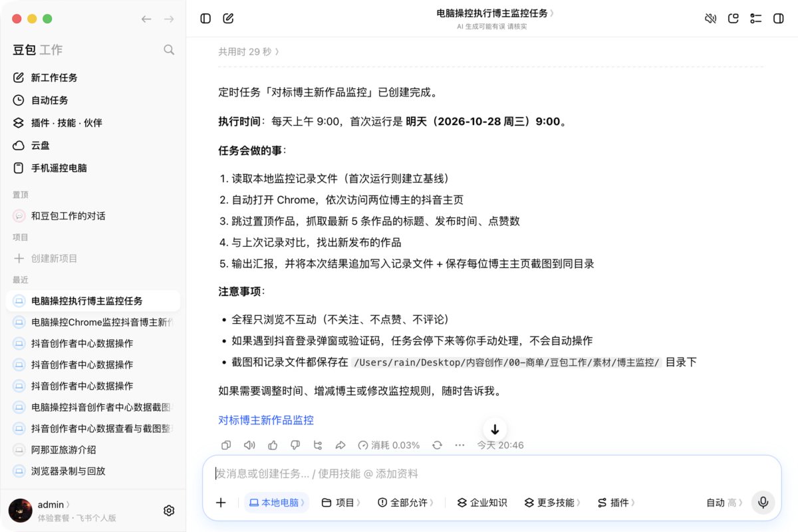The image size is (798, 532).
Task: Open 自动任务 in the sidebar
Action: (93, 100)
